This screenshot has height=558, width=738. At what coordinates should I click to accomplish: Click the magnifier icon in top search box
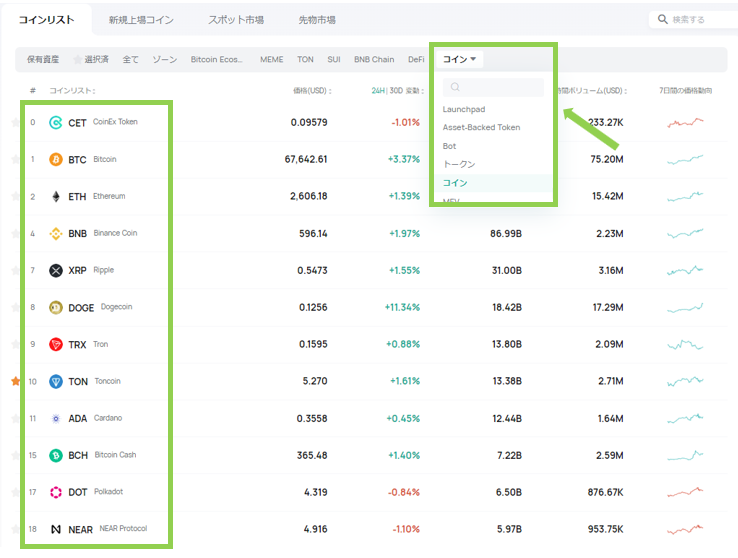point(663,19)
